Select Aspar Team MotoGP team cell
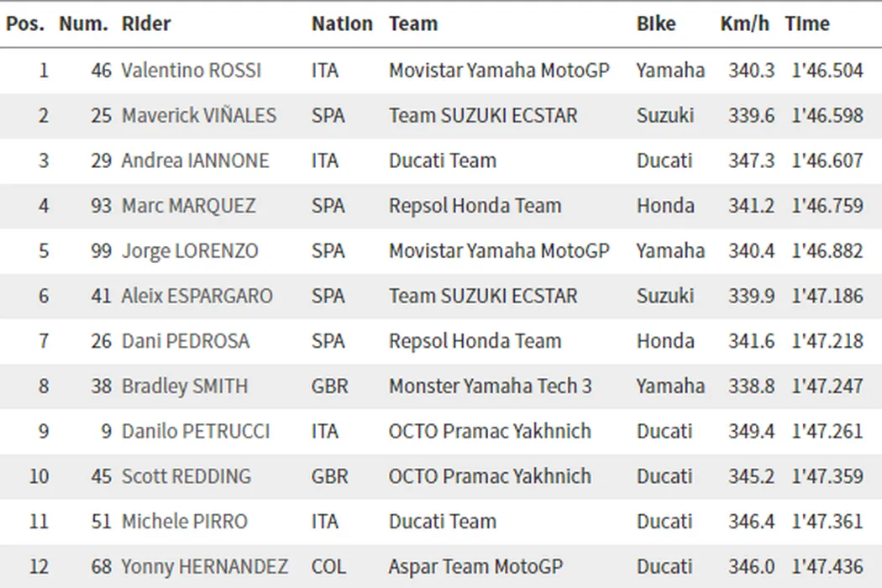The width and height of the screenshot is (882, 588). tap(475, 567)
